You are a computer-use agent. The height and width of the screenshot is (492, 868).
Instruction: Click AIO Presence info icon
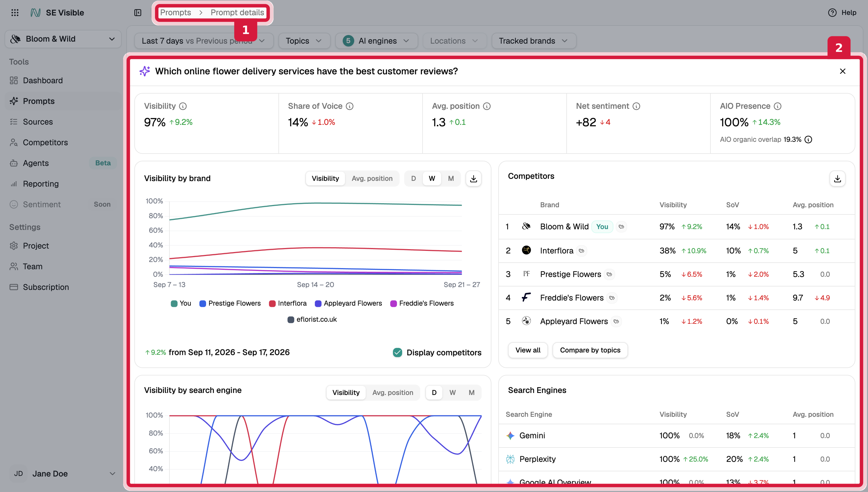[778, 106]
